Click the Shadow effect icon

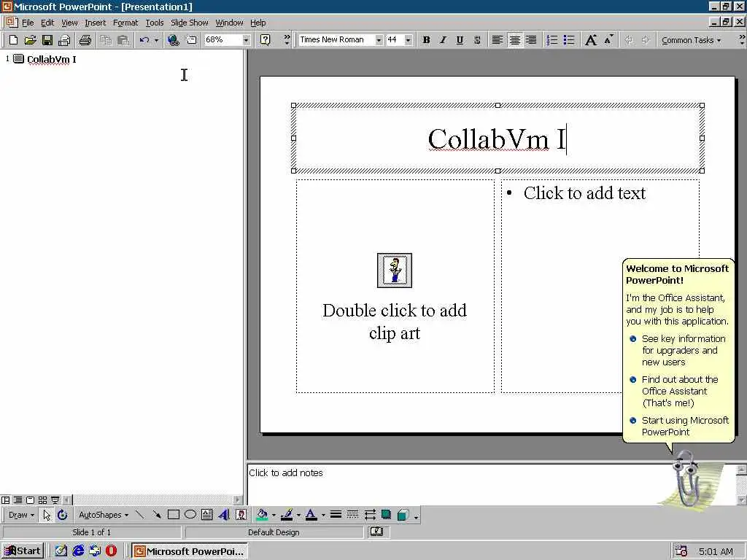(x=386, y=515)
